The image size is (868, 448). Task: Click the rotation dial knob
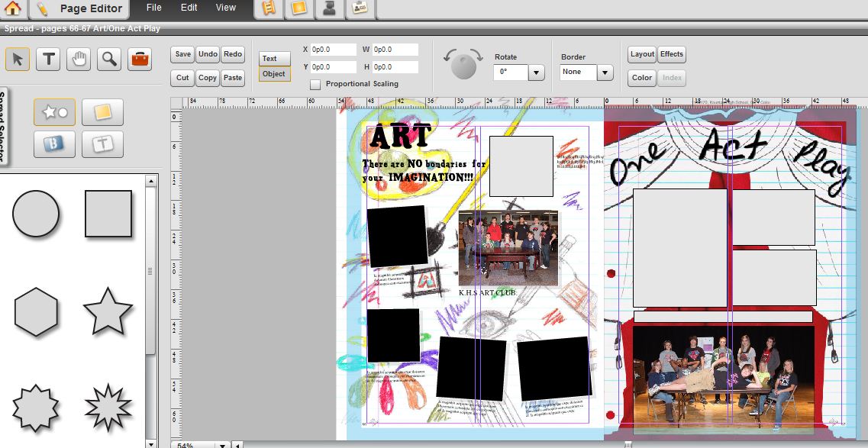tap(463, 67)
